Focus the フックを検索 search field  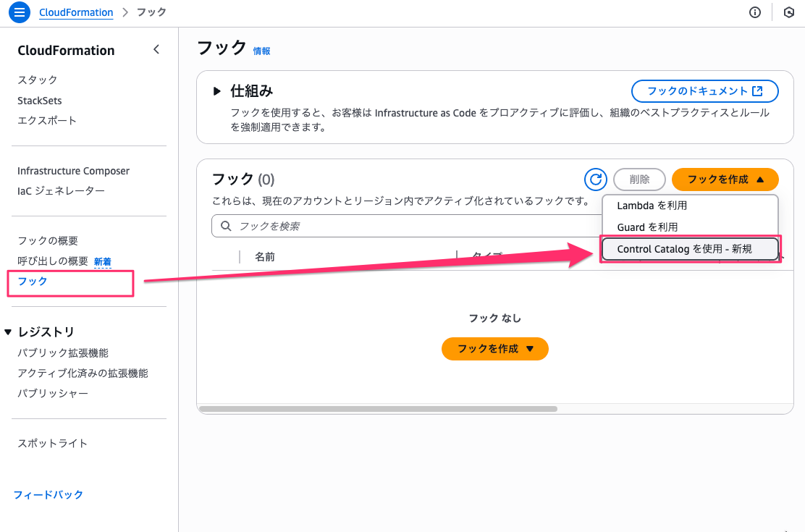pyautogui.click(x=405, y=226)
